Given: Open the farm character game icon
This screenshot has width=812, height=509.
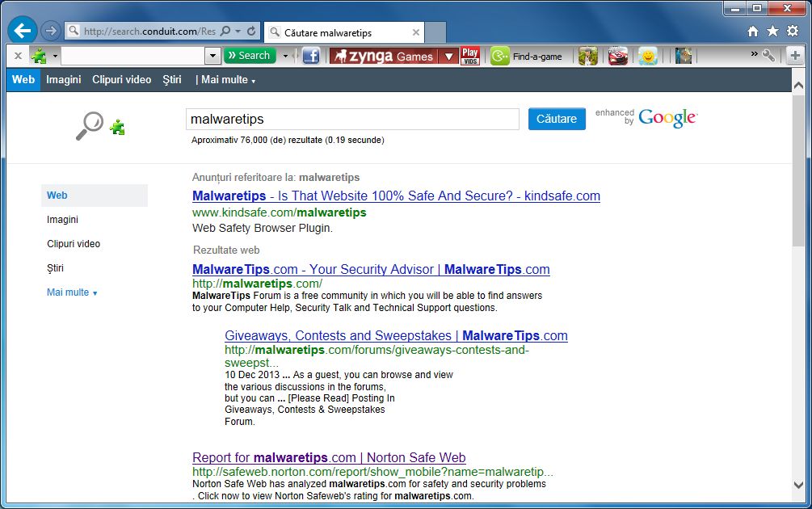Looking at the screenshot, I should tap(587, 56).
